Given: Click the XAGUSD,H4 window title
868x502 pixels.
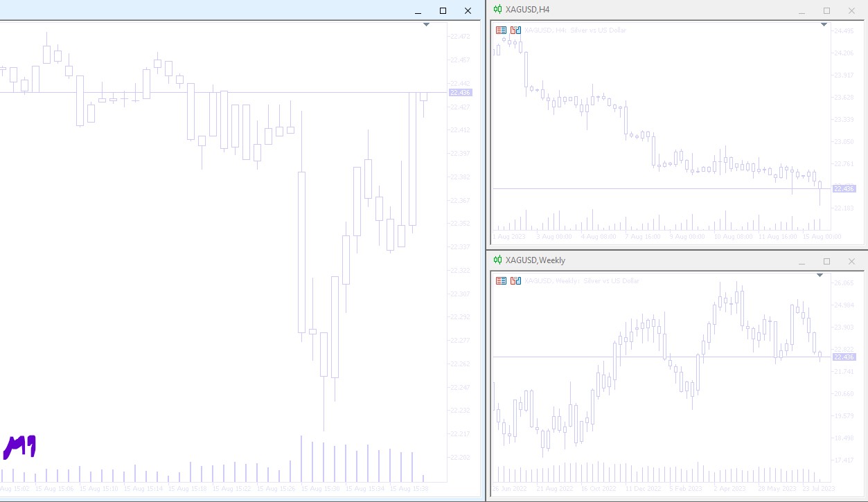Looking at the screenshot, I should click(x=528, y=9).
